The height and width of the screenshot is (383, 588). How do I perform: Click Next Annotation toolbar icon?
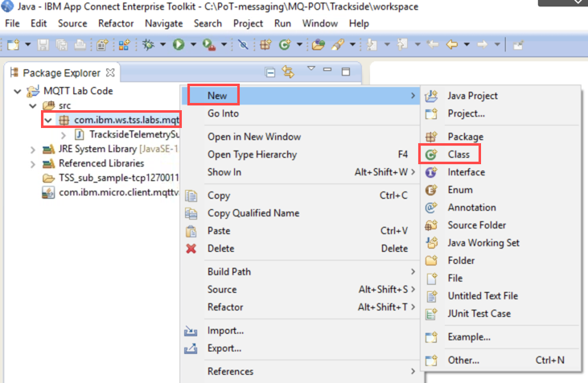point(372,45)
